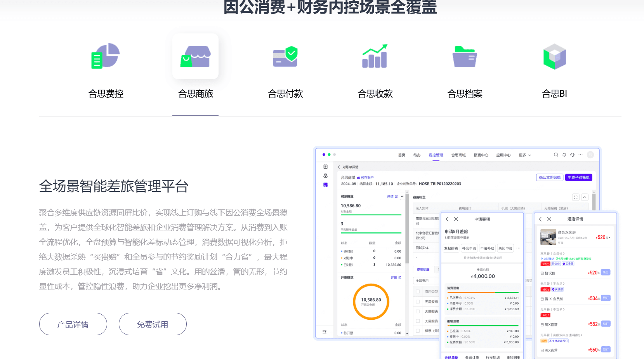Open the more options ellipsis after 关闭申请
This screenshot has height=359, width=644.
(518, 248)
